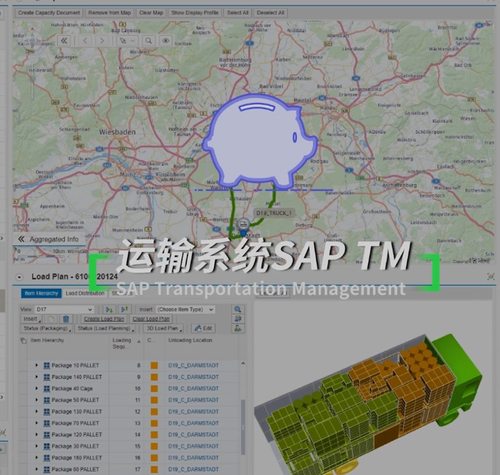Viewport: 500px width, 475px height.
Task: Click the package icon of Package 140 PALLET
Action: pos(47,377)
